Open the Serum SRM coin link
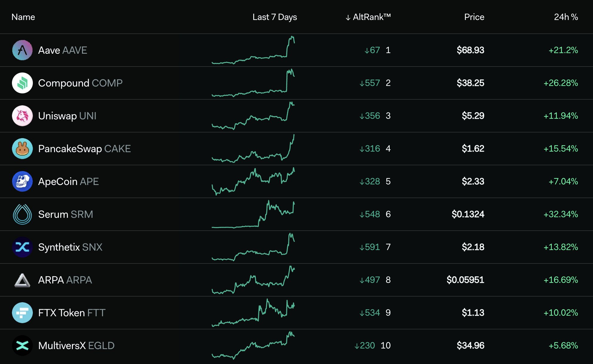Image resolution: width=593 pixels, height=364 pixels. tap(66, 214)
